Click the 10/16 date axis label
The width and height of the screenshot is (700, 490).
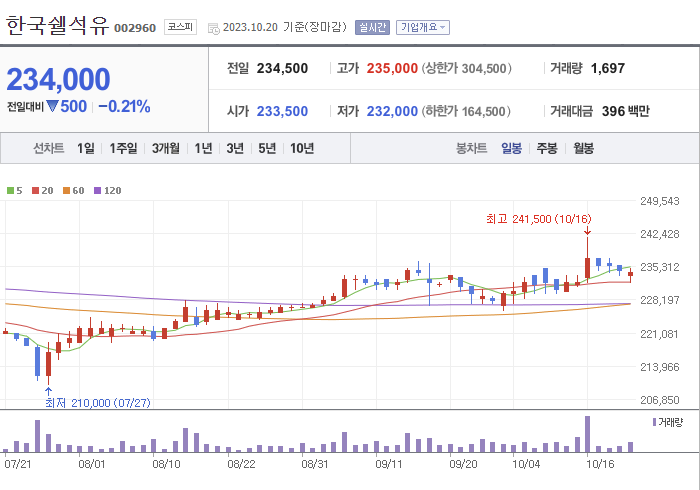point(600,464)
